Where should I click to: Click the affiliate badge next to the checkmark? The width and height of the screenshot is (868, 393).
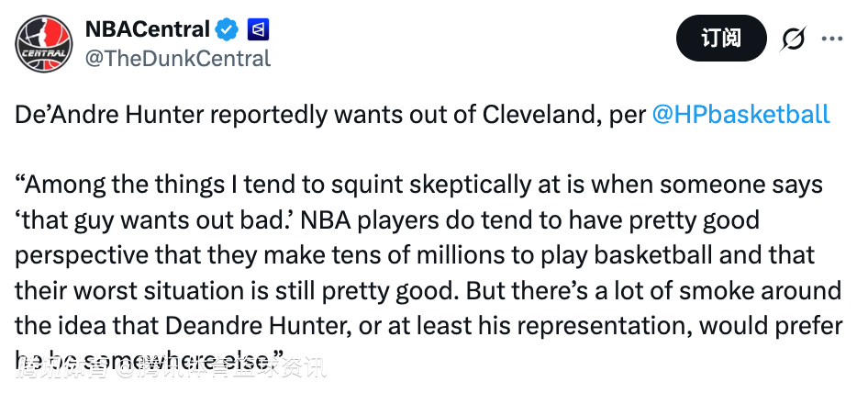(258, 29)
